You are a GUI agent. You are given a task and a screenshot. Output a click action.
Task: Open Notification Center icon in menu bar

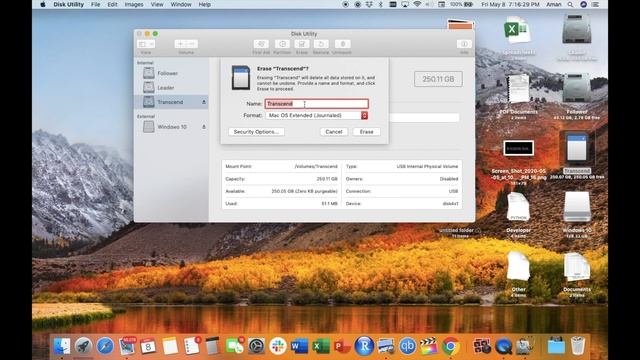coord(596,4)
